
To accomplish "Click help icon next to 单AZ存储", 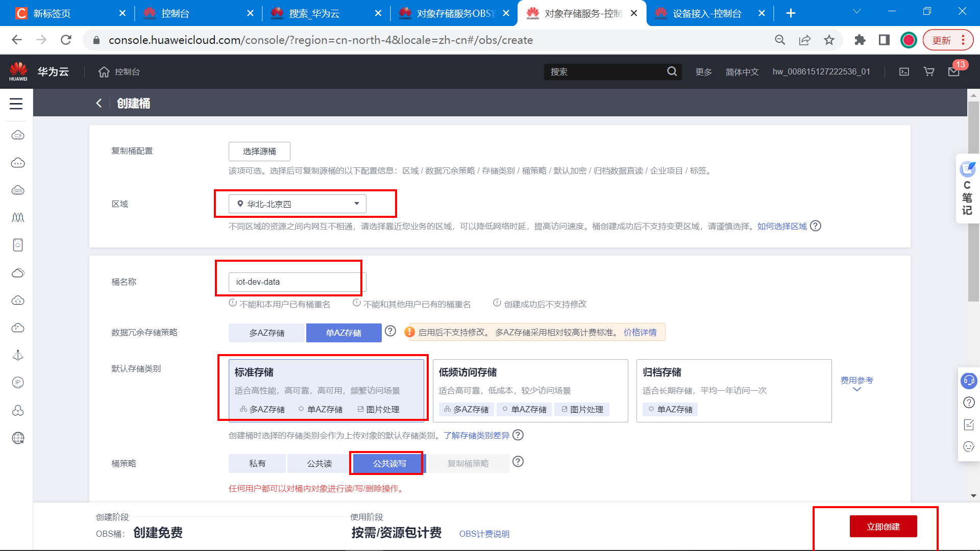I will click(x=390, y=331).
